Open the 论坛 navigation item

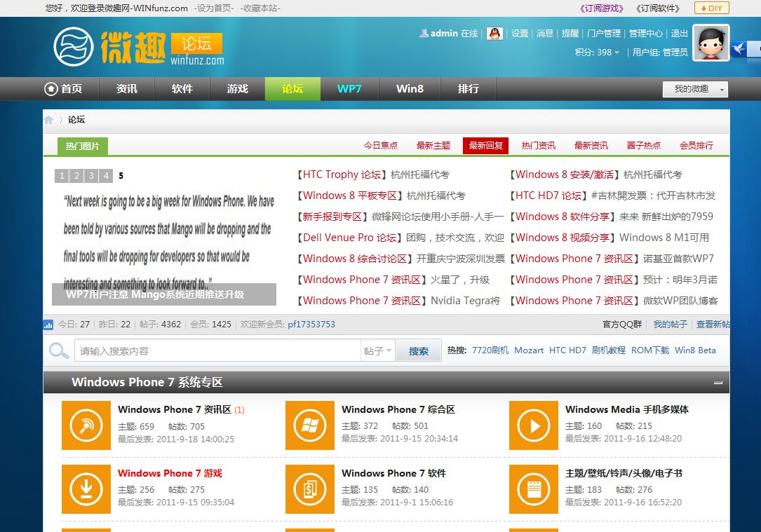[292, 89]
